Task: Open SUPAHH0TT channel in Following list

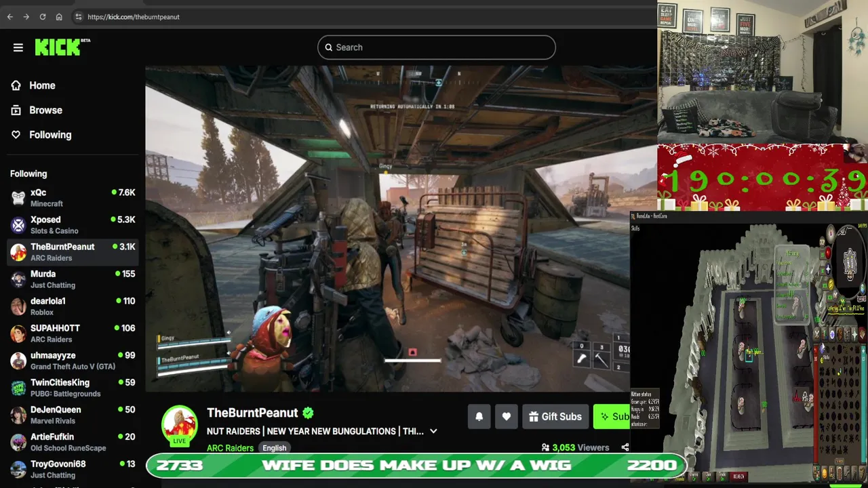Action: point(73,333)
